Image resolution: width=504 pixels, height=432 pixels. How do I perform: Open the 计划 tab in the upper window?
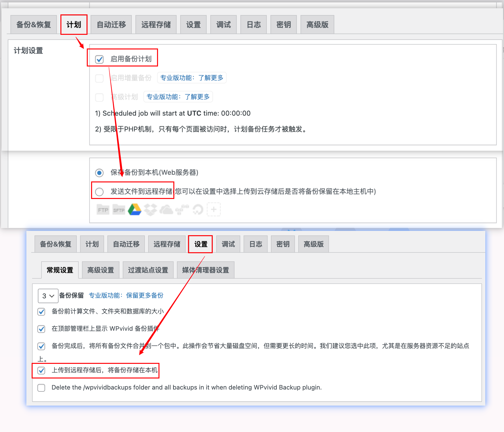[74, 24]
